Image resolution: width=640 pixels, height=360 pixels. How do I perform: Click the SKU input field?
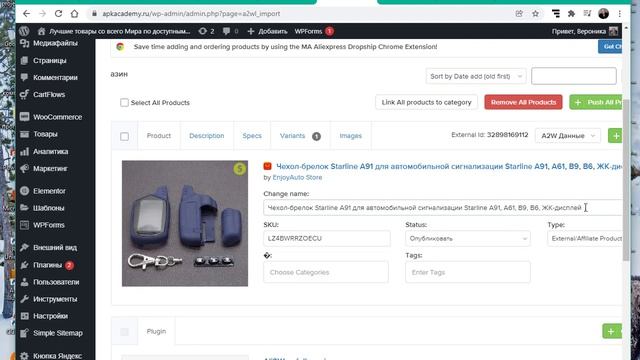[327, 238]
